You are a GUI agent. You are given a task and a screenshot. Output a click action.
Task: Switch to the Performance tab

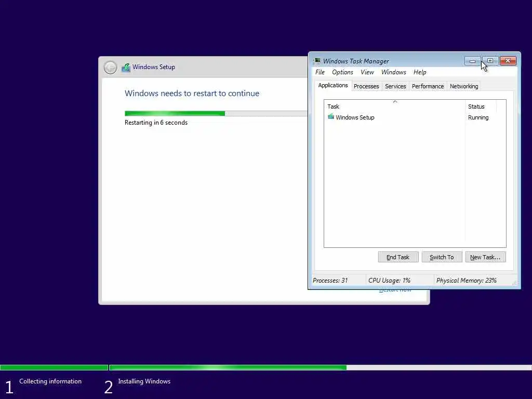(x=428, y=87)
